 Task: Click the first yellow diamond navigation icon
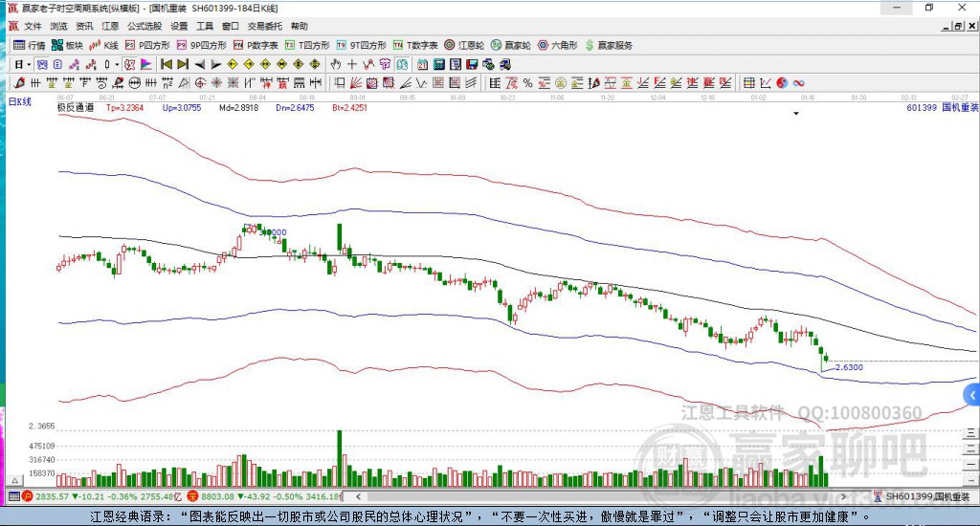coord(233,64)
